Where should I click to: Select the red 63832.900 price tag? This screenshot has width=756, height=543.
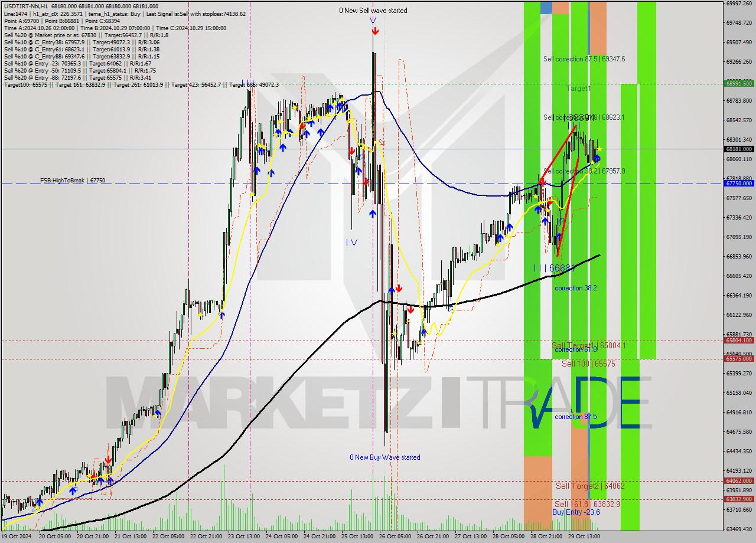tap(739, 499)
